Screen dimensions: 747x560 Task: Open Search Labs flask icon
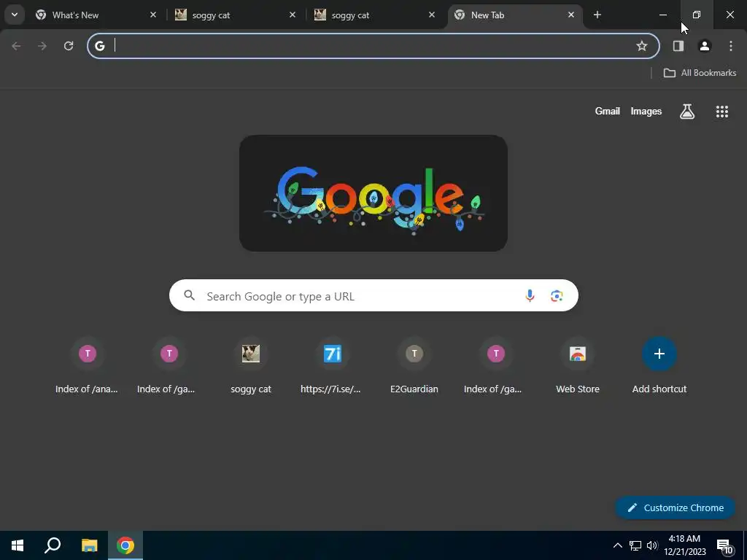[x=687, y=112]
